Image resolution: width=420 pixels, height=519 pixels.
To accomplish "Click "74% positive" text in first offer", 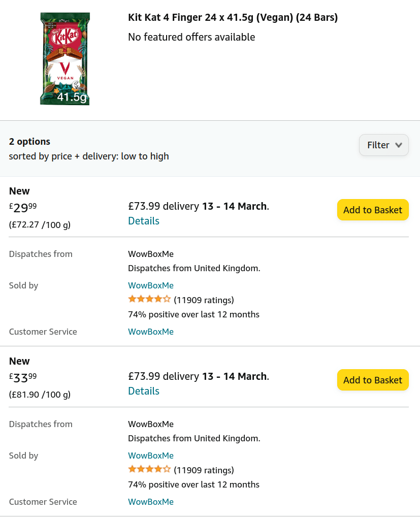I will click(x=193, y=314).
